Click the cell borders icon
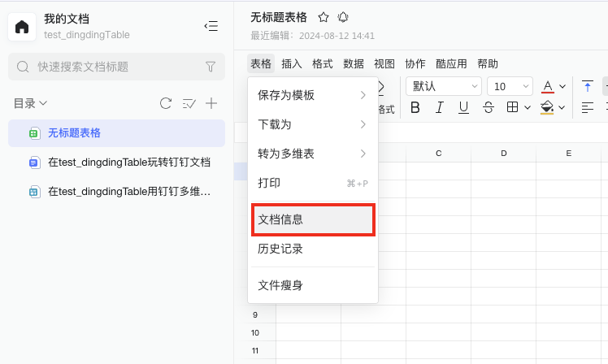The height and width of the screenshot is (364, 608). tap(512, 107)
